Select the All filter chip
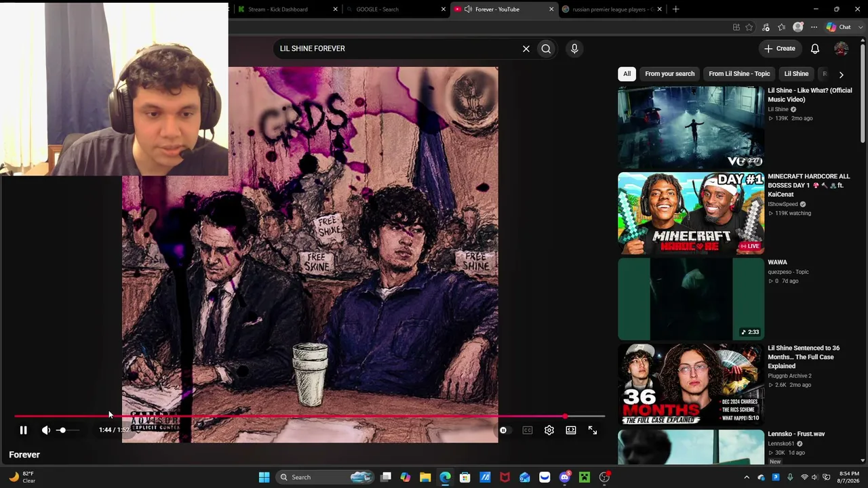This screenshot has height=488, width=868. click(627, 74)
